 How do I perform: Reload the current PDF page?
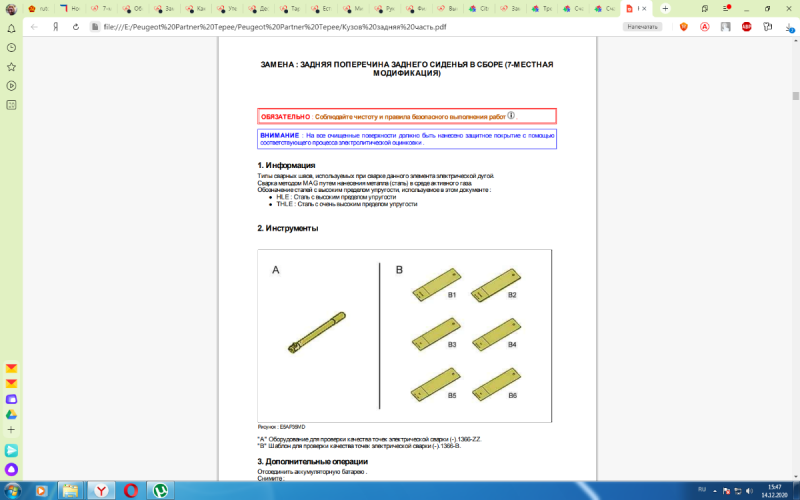click(76, 27)
